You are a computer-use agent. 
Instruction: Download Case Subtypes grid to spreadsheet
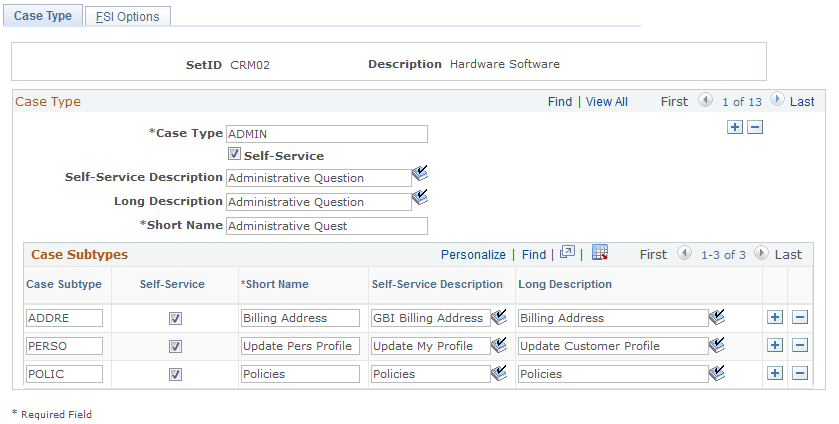click(600, 253)
